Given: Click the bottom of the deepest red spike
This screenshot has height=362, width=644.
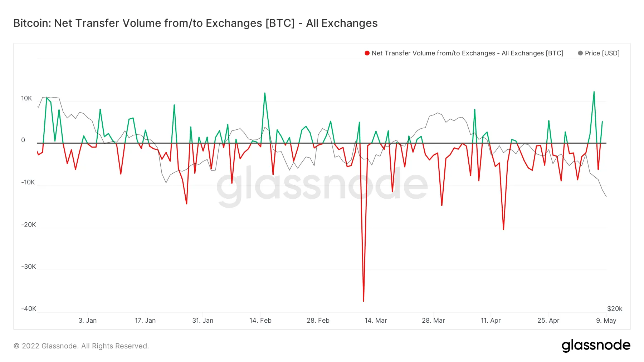Looking at the screenshot, I should pos(364,301).
